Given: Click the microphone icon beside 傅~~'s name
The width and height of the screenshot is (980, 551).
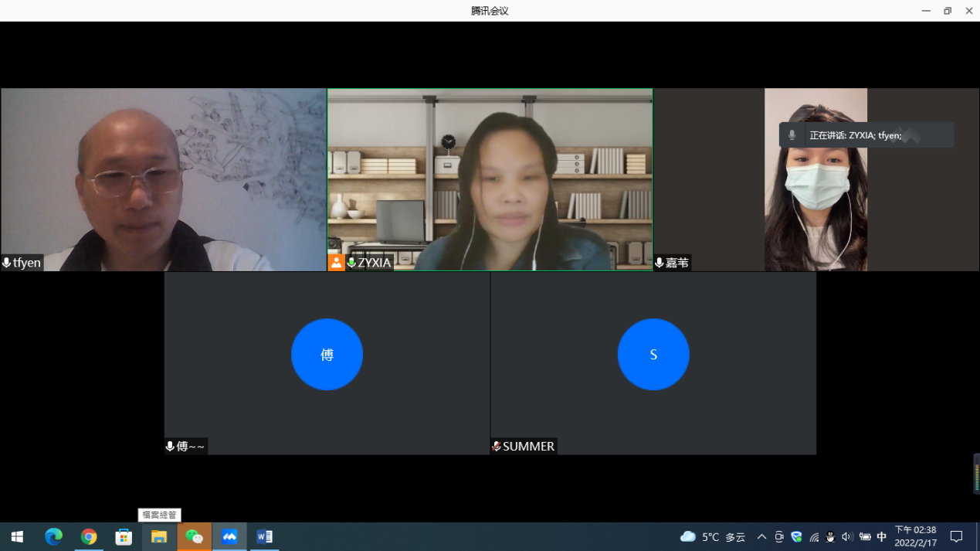Looking at the screenshot, I should [170, 447].
